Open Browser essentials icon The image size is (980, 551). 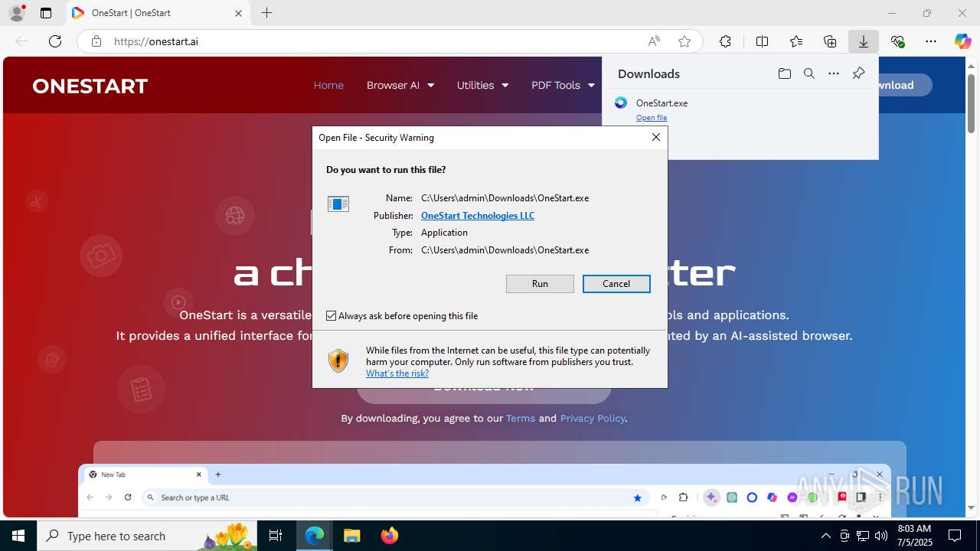tap(897, 41)
